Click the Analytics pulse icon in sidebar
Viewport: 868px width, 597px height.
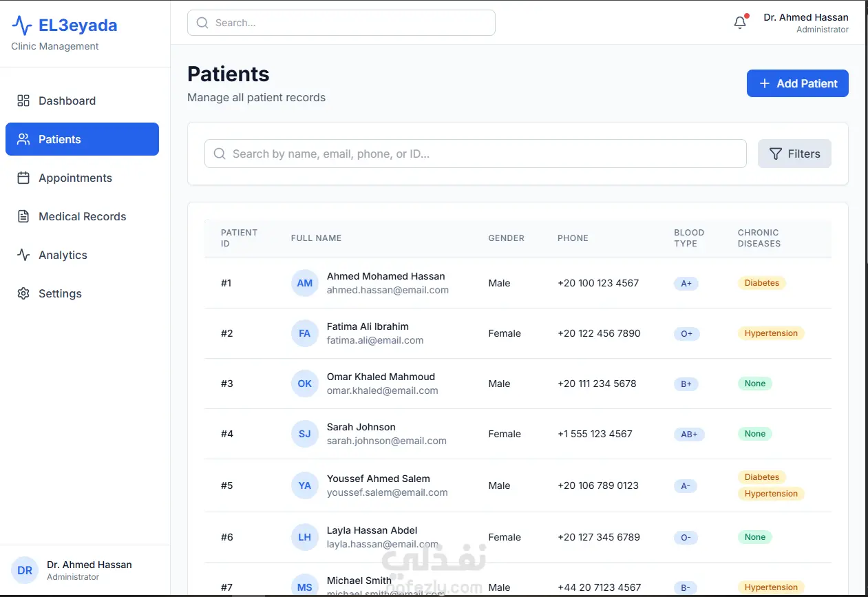point(23,255)
